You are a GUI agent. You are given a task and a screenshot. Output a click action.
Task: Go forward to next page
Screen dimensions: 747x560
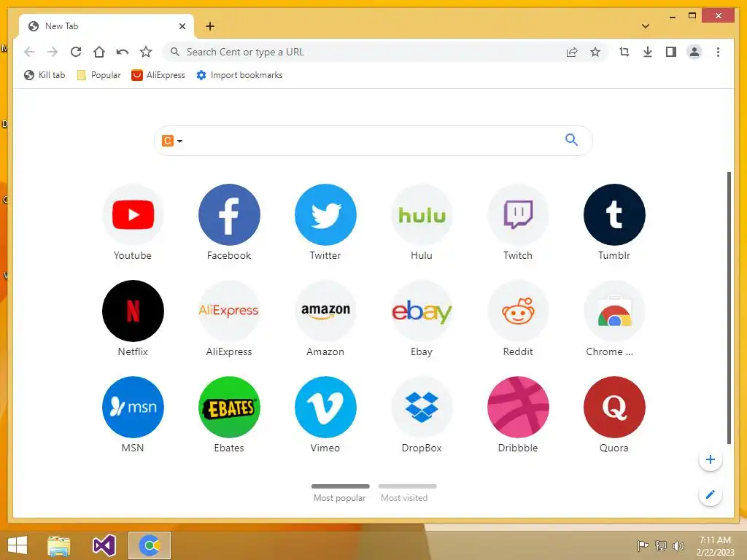[x=53, y=52]
